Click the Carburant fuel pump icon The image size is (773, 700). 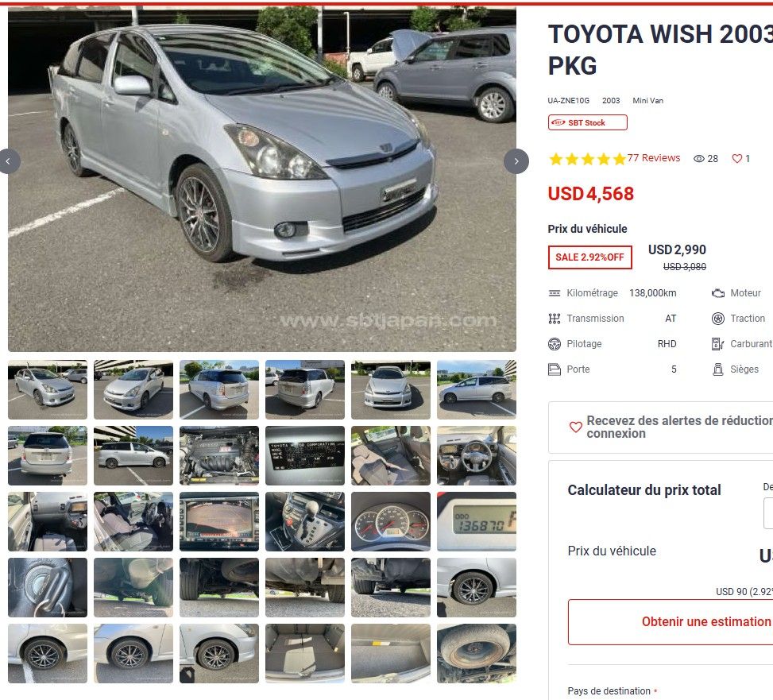[x=718, y=344]
